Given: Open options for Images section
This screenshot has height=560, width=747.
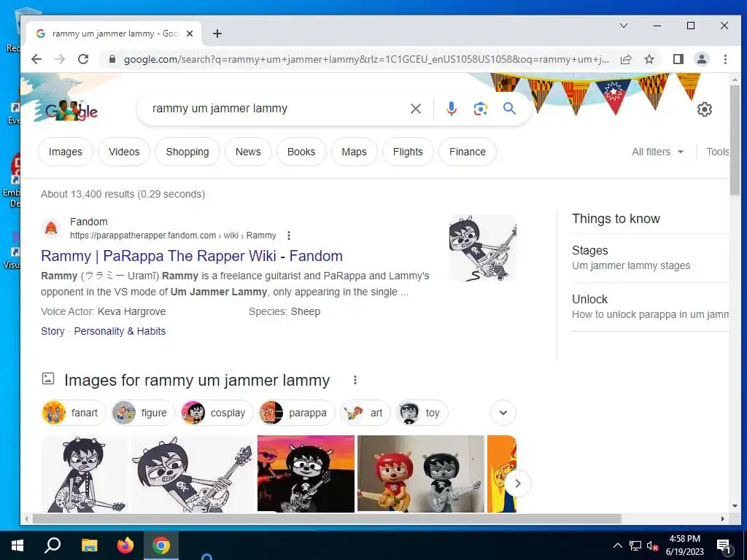Looking at the screenshot, I should point(355,380).
